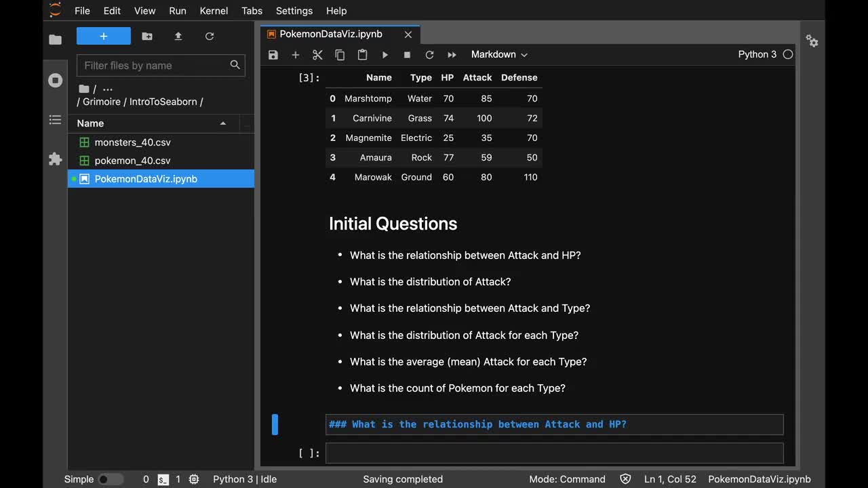Navigate to Grimoire folder in breadcrumb

[x=102, y=102]
